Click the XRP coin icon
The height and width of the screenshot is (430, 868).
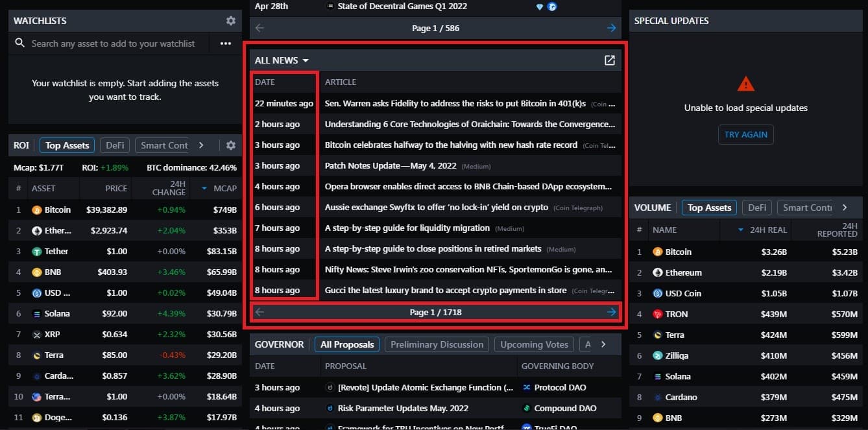pos(37,335)
